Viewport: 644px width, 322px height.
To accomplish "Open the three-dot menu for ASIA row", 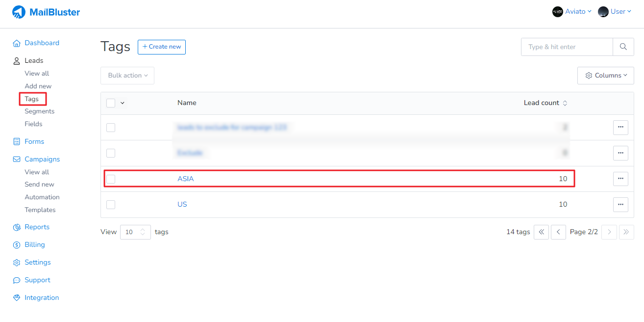I will [620, 179].
